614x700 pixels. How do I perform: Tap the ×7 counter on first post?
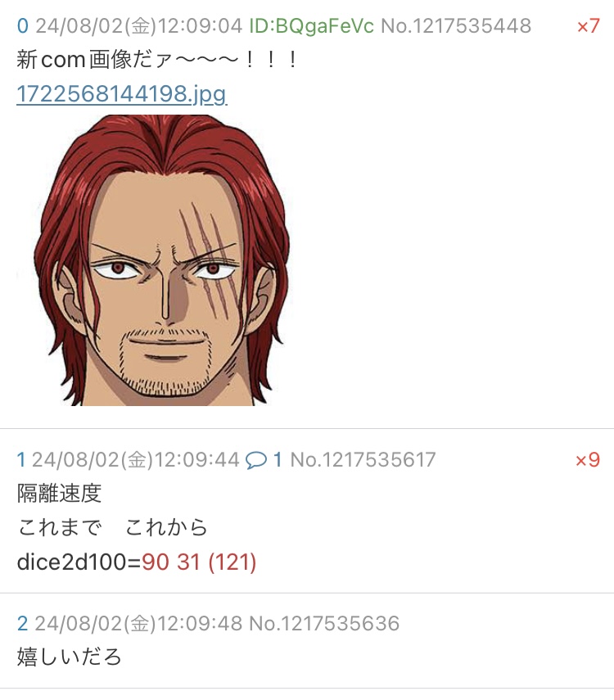588,26
